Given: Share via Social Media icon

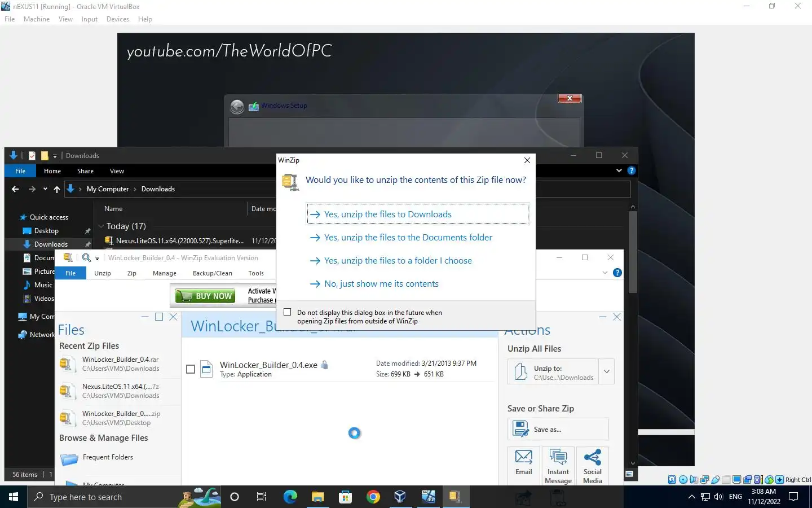Looking at the screenshot, I should [x=593, y=466].
